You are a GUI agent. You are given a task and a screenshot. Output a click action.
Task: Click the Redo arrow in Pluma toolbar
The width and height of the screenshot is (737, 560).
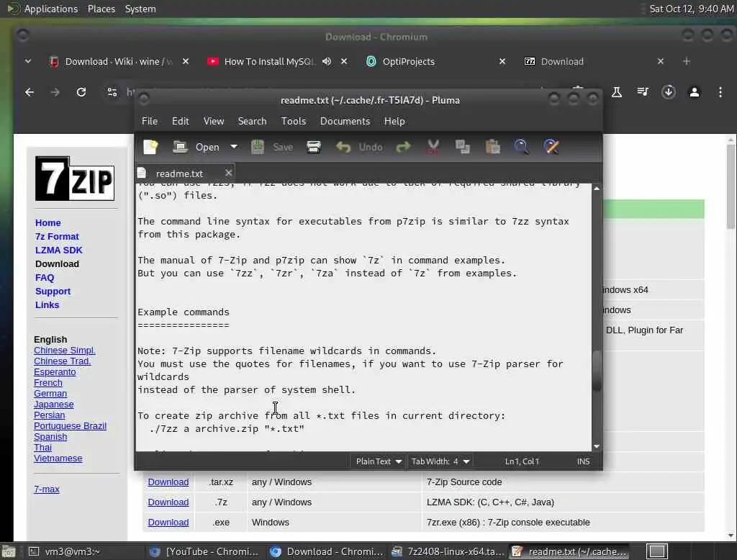[403, 147]
